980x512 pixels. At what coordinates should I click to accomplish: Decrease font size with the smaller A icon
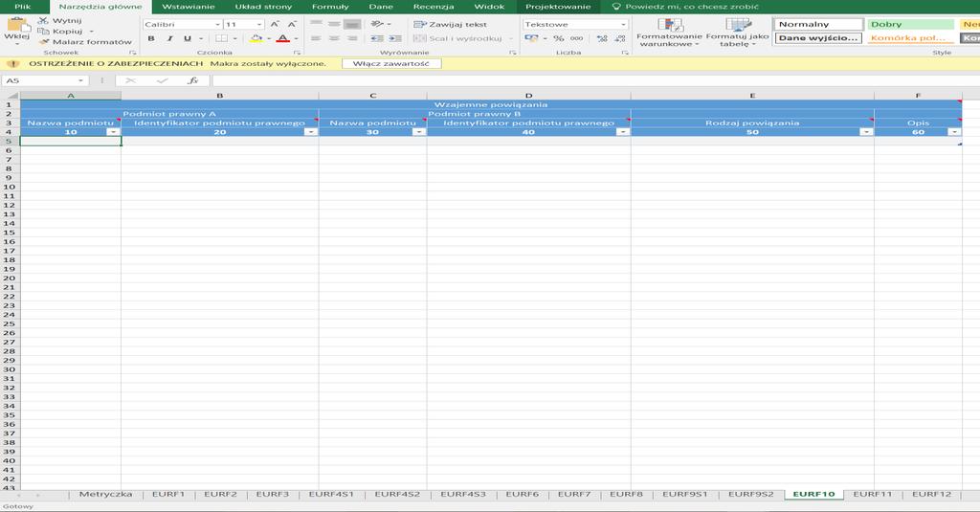pyautogui.click(x=292, y=24)
